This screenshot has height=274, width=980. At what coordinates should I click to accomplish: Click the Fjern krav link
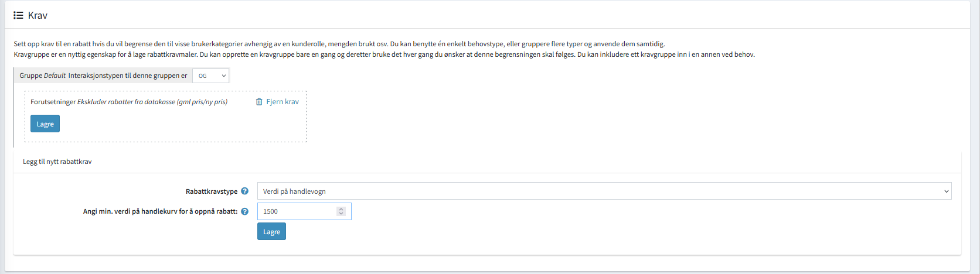click(282, 102)
